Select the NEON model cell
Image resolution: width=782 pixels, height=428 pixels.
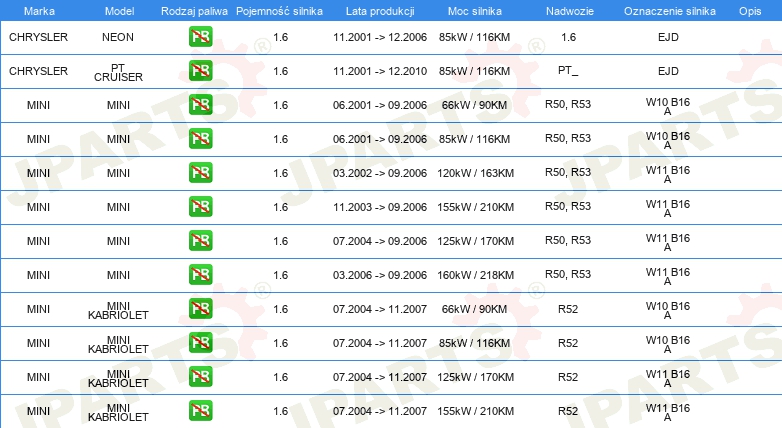click(x=118, y=37)
